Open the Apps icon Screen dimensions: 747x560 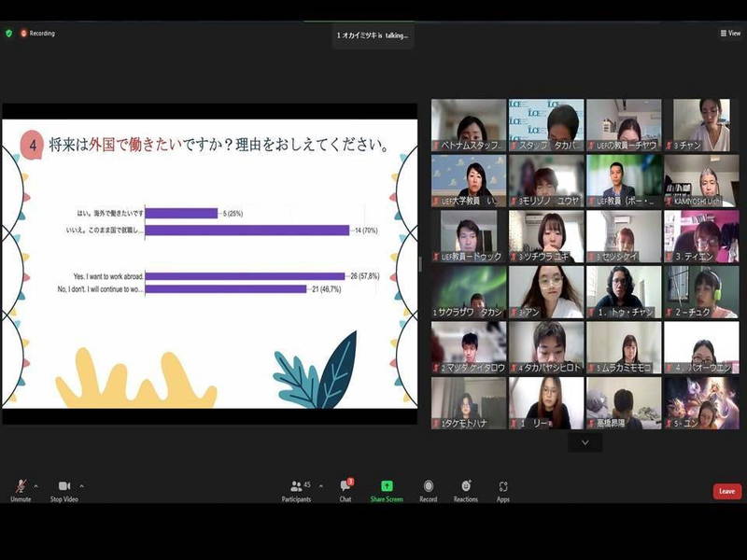click(x=503, y=486)
